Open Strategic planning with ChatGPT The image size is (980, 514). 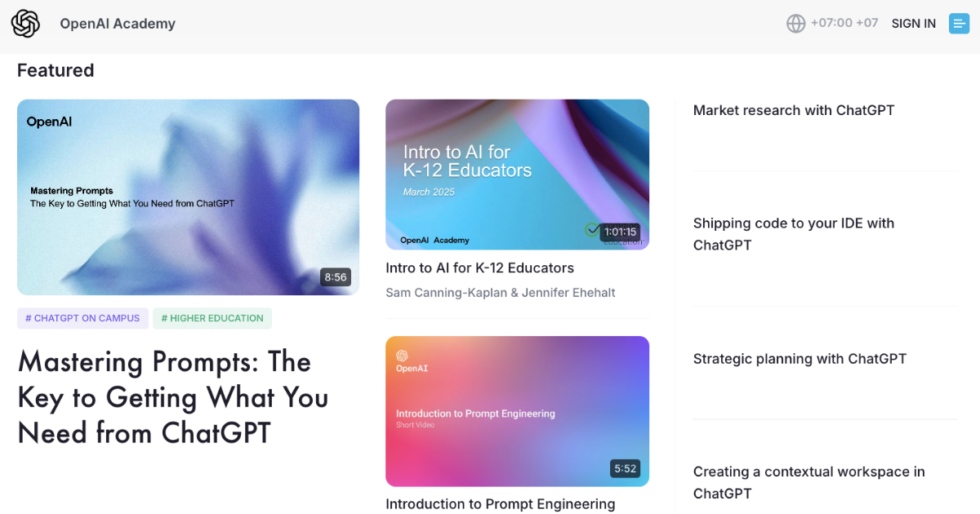tap(800, 359)
